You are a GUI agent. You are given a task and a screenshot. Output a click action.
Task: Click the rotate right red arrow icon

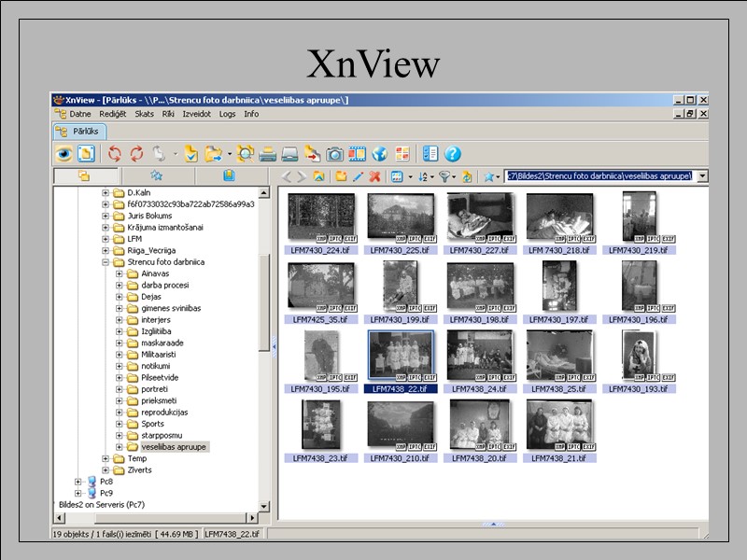136,154
